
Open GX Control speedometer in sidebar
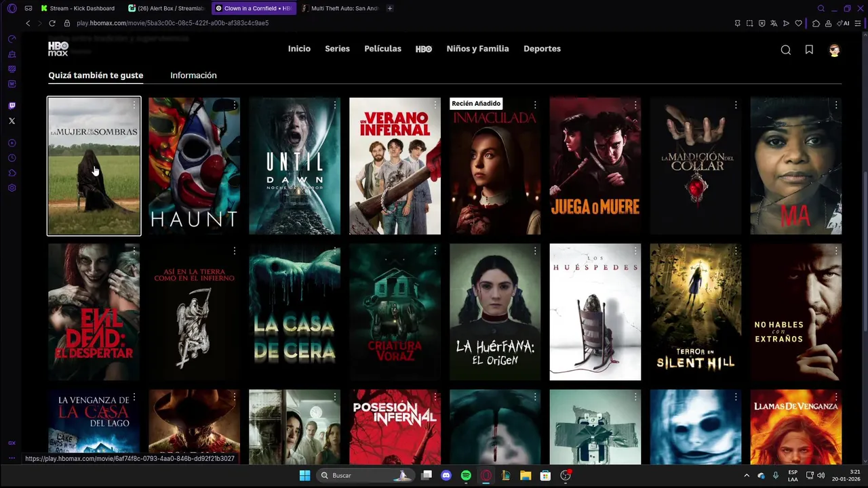(12, 39)
